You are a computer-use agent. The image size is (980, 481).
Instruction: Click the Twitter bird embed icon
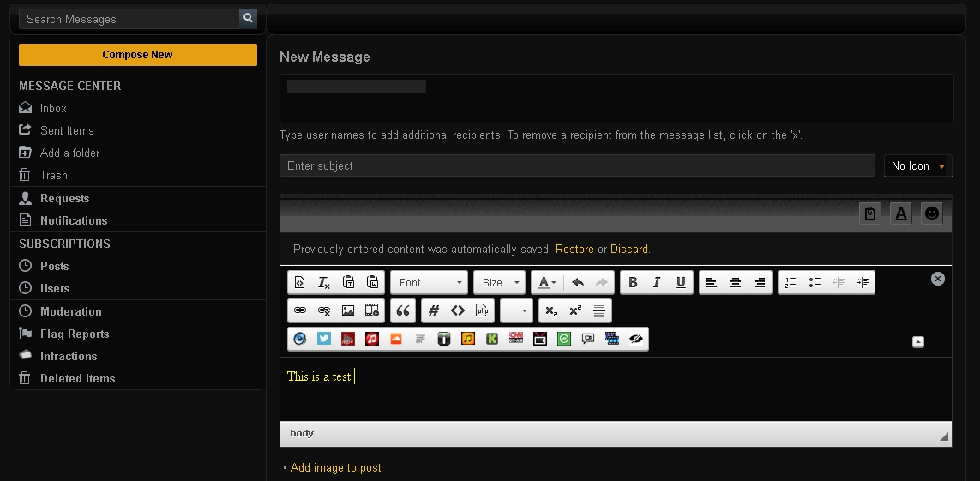point(324,339)
